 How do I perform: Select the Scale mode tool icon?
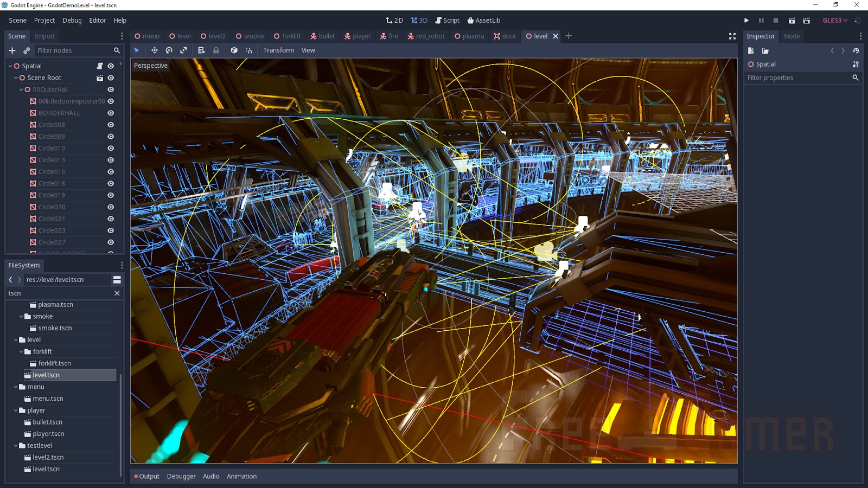[184, 50]
